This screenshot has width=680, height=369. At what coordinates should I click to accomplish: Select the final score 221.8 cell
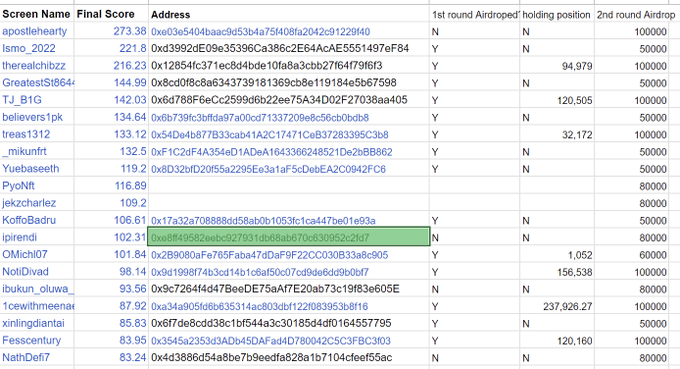(x=111, y=49)
